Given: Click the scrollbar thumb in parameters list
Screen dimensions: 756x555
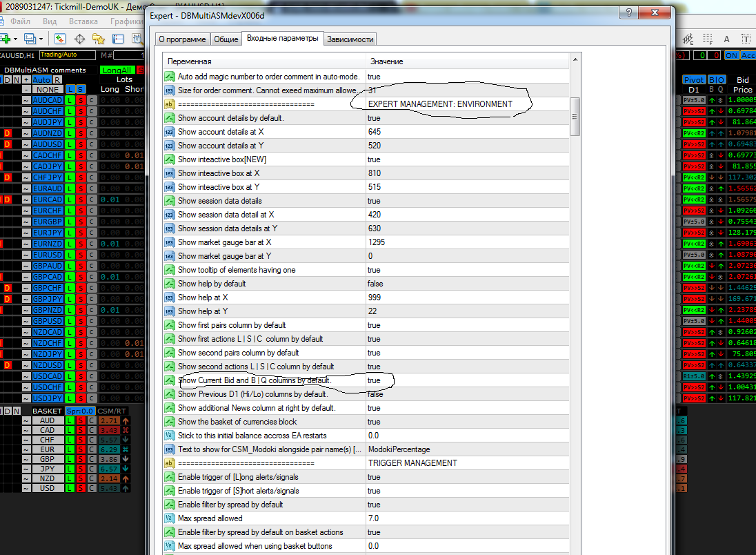Looking at the screenshot, I should point(575,116).
